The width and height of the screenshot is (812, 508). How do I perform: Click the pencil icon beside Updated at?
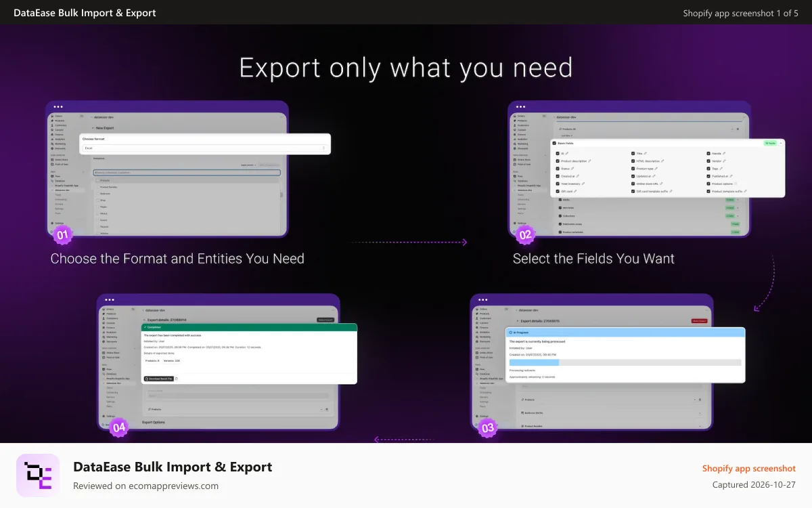(654, 176)
